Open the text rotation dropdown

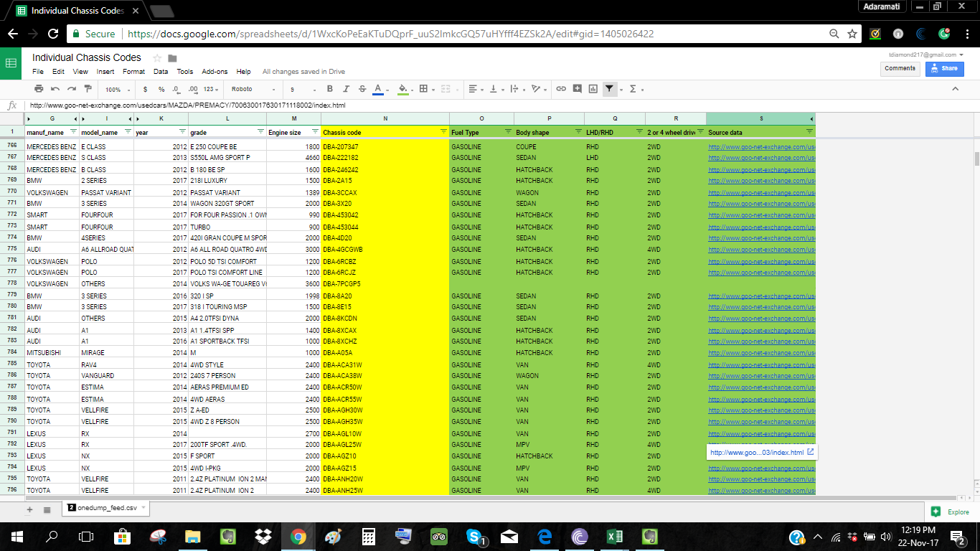[x=537, y=89]
